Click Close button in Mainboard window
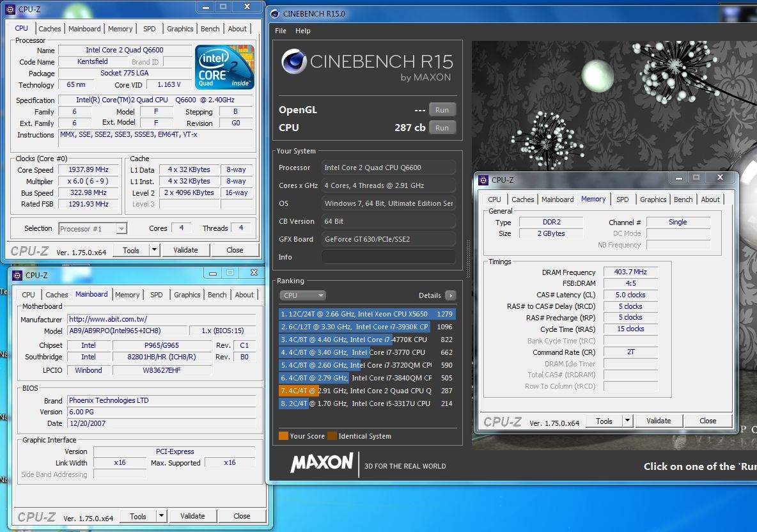The image size is (757, 532). pyautogui.click(x=242, y=515)
